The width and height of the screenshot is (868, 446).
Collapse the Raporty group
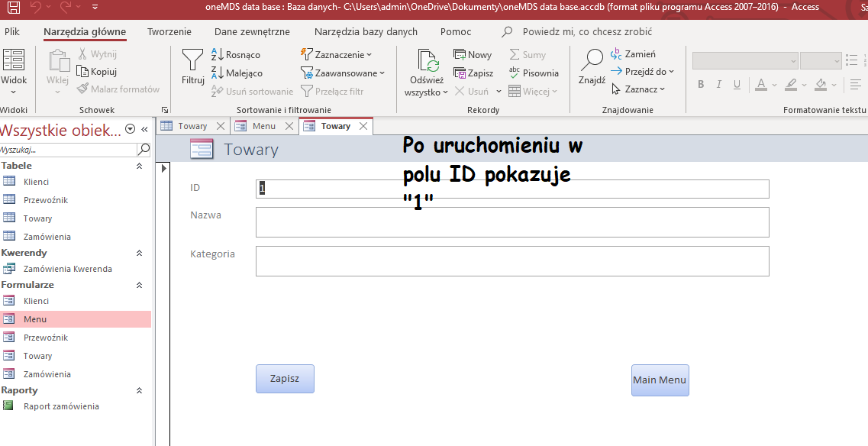140,390
